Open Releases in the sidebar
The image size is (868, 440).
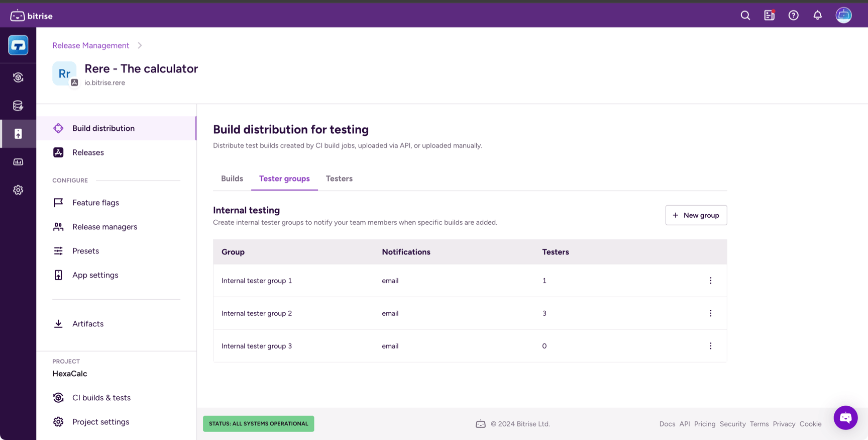pyautogui.click(x=88, y=152)
